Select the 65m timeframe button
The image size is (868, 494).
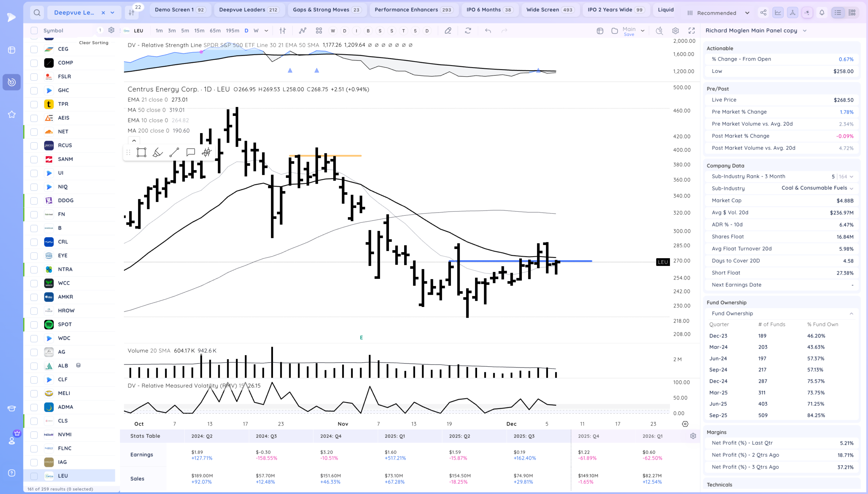coord(215,30)
